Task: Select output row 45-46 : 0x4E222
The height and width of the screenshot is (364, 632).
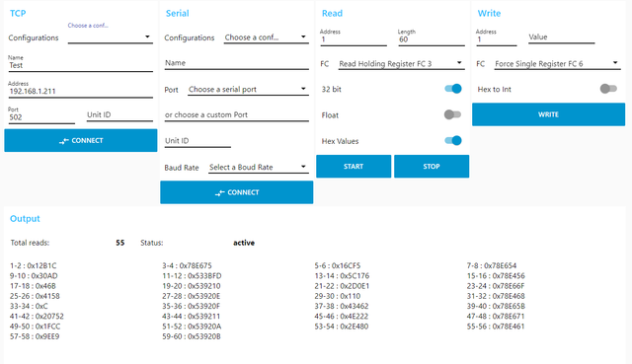Action: pos(342,316)
